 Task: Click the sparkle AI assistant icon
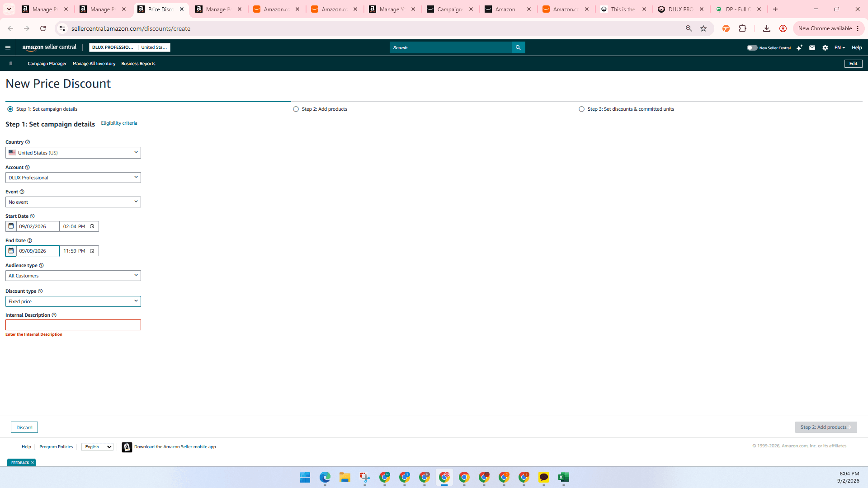(799, 47)
